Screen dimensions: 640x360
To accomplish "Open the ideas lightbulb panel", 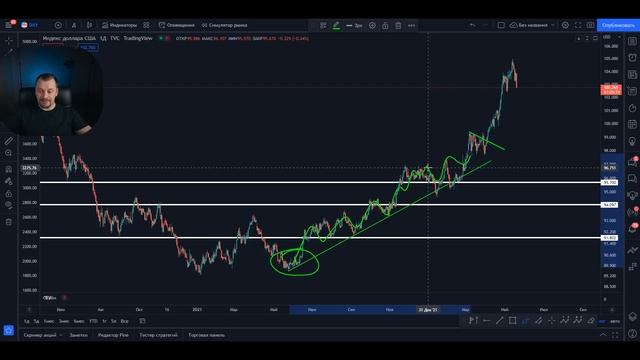I will [632, 141].
